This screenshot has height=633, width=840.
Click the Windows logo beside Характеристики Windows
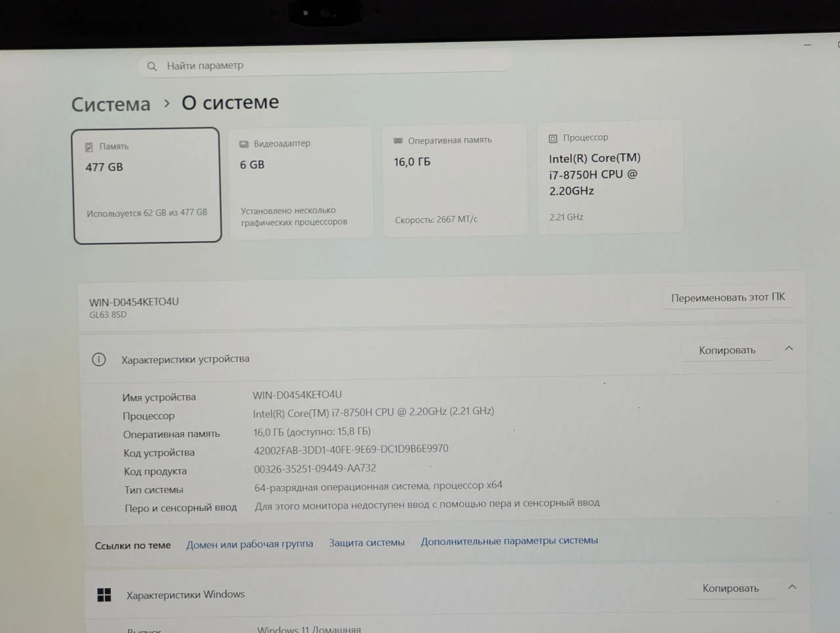pos(104,595)
